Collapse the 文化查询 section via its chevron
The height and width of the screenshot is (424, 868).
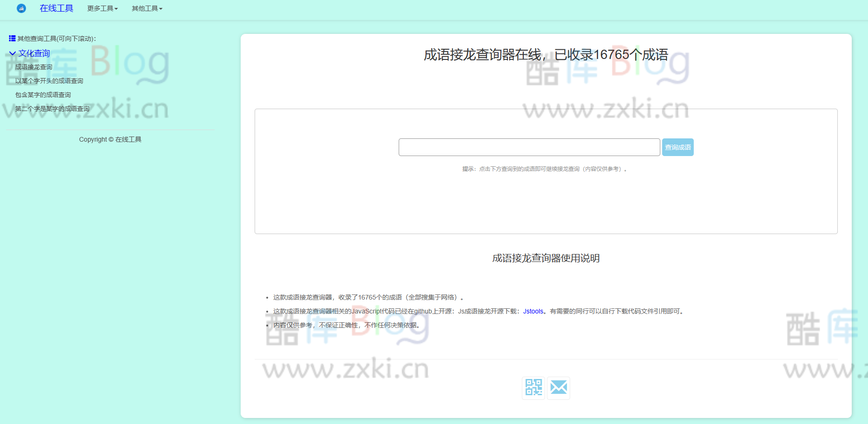[12, 53]
